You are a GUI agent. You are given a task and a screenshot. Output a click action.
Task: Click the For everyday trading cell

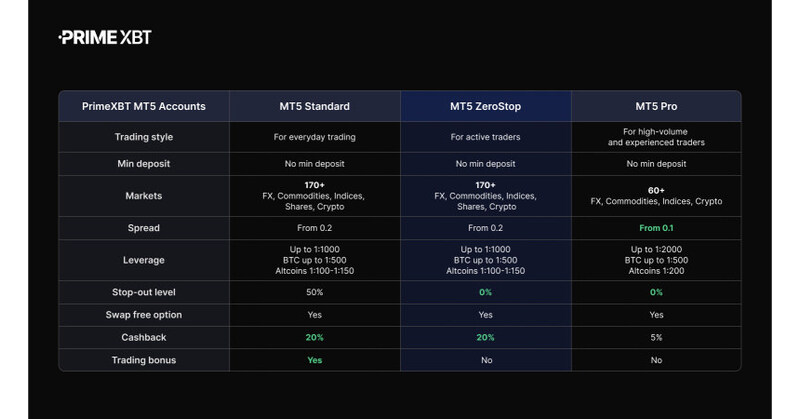(x=314, y=137)
